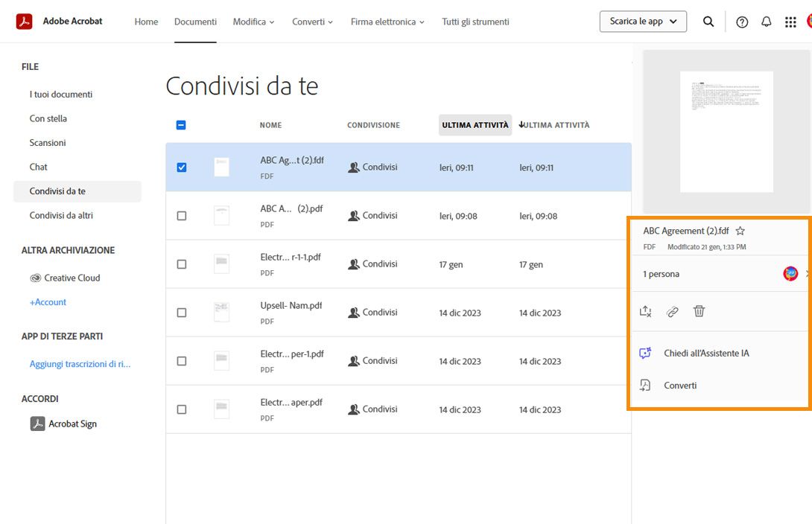The width and height of the screenshot is (812, 524).
Task: Click Chiedi all'Assistente IA
Action: pos(706,353)
